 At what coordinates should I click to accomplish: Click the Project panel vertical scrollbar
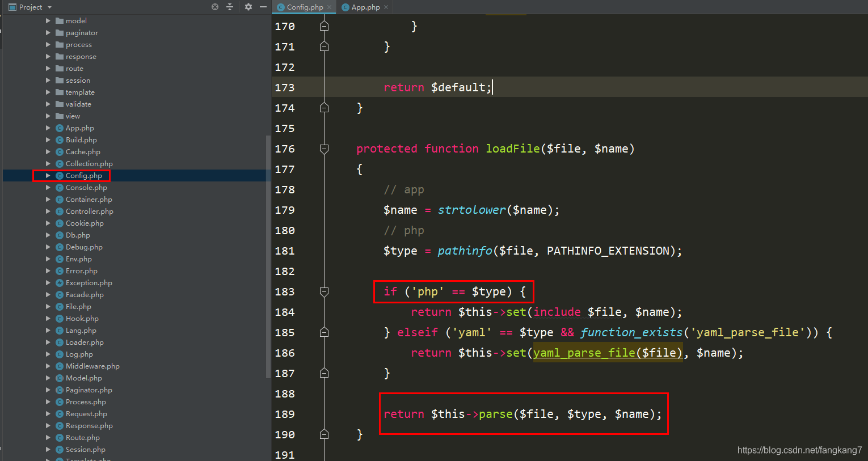point(268,256)
